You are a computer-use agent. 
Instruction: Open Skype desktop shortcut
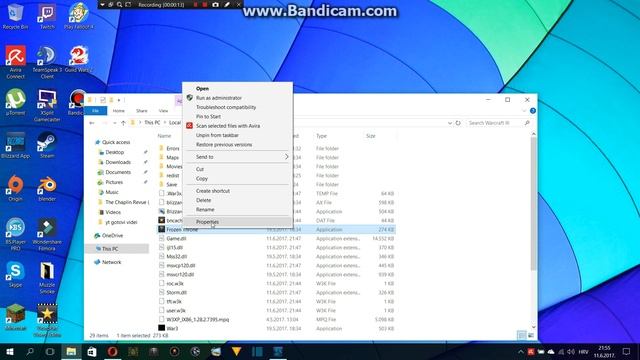pos(15,275)
